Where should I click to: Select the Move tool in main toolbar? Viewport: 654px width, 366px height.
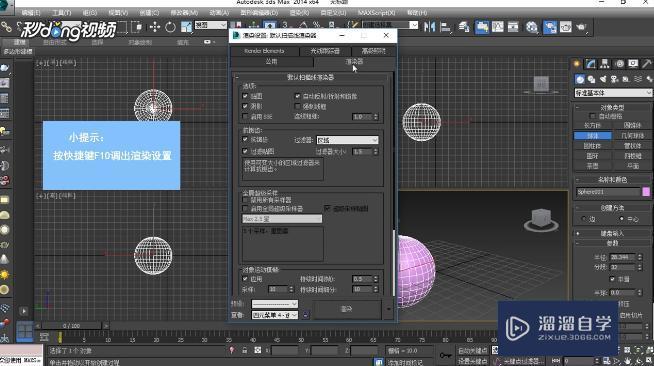pyautogui.click(x=155, y=27)
